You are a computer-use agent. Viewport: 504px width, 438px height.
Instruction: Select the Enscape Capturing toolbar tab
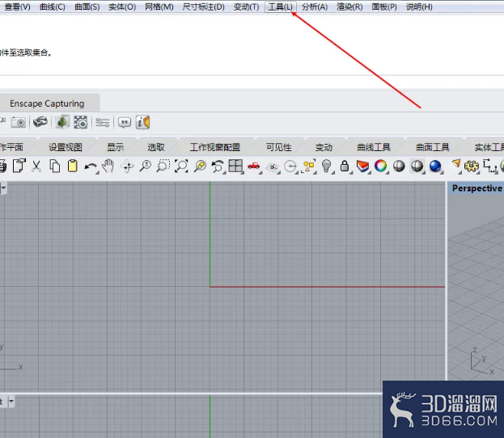tap(47, 103)
